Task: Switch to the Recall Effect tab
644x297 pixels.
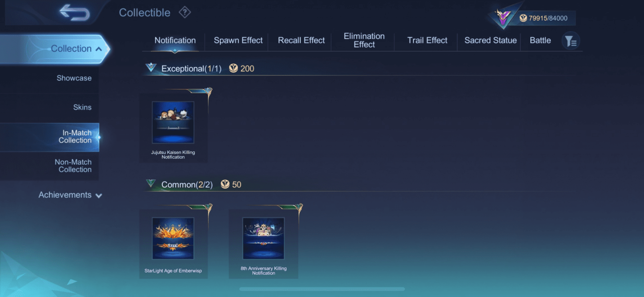Action: tap(301, 41)
